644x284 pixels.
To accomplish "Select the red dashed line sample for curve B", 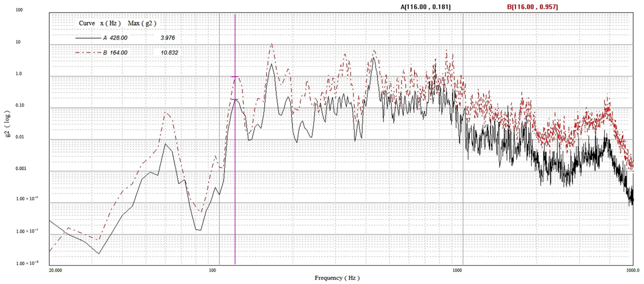I will [x=88, y=53].
